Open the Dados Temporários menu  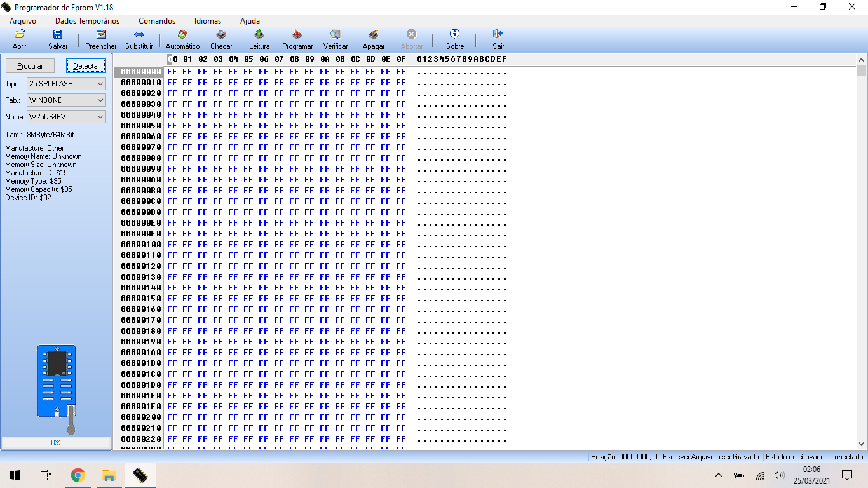pyautogui.click(x=87, y=21)
